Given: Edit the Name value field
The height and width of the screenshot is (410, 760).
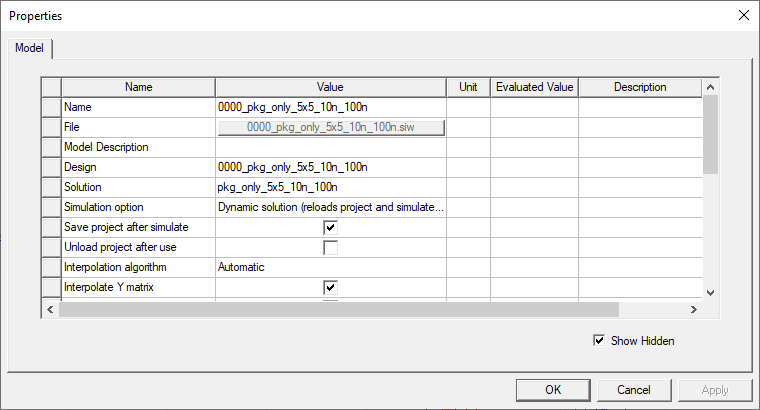Looking at the screenshot, I should 330,107.
